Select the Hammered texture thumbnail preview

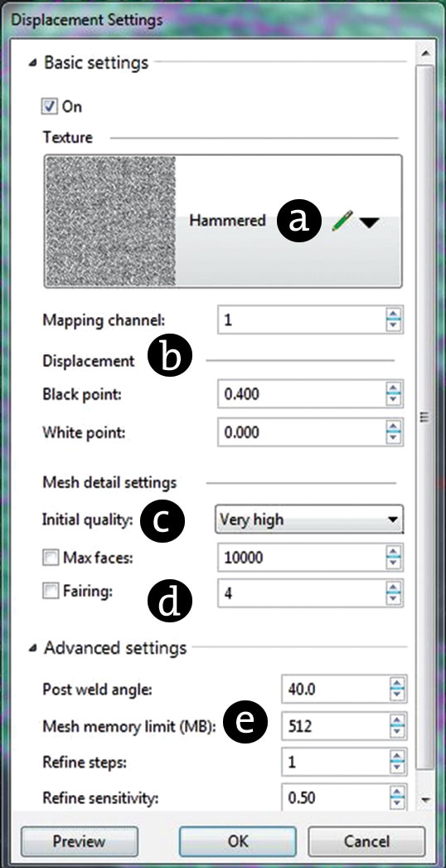click(x=110, y=221)
